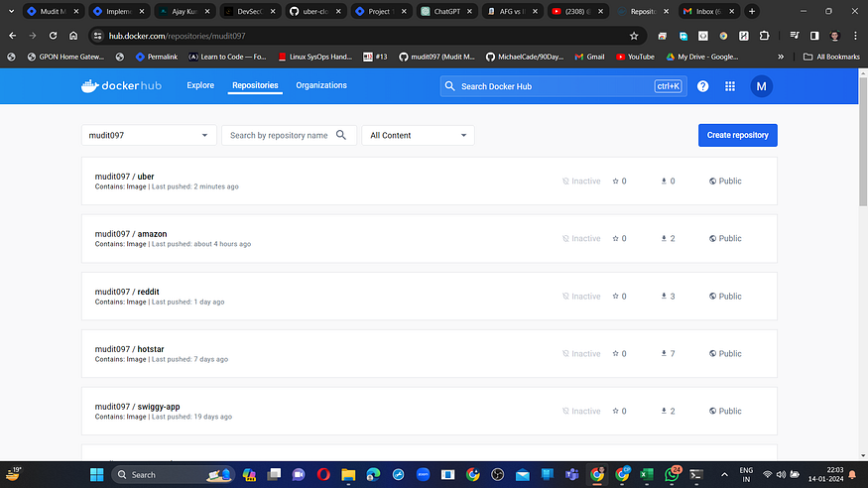Open the Mail app from taskbar
Screen dimensions: 868x488
[522, 475]
